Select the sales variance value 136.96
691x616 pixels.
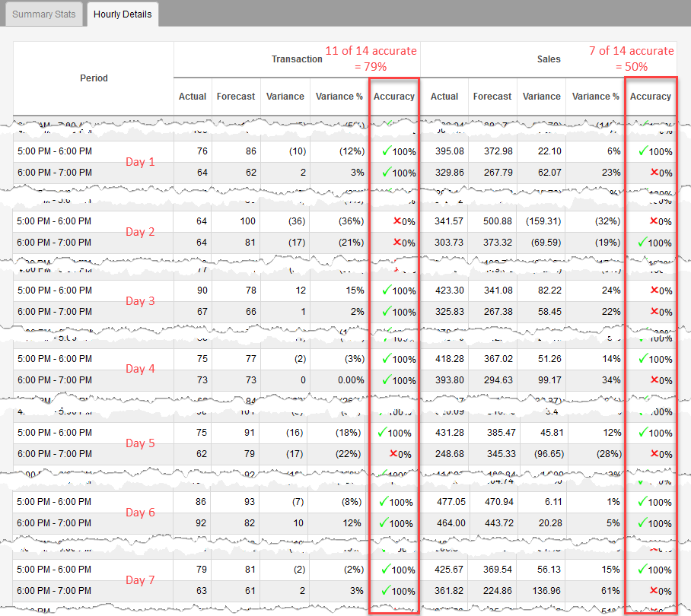[546, 590]
